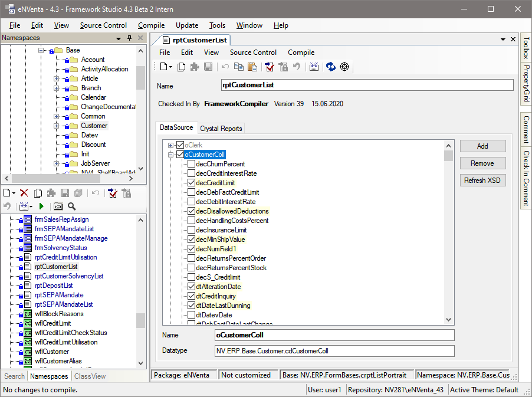Expand the Article folder
Screen dimensions: 532x397
(56, 78)
